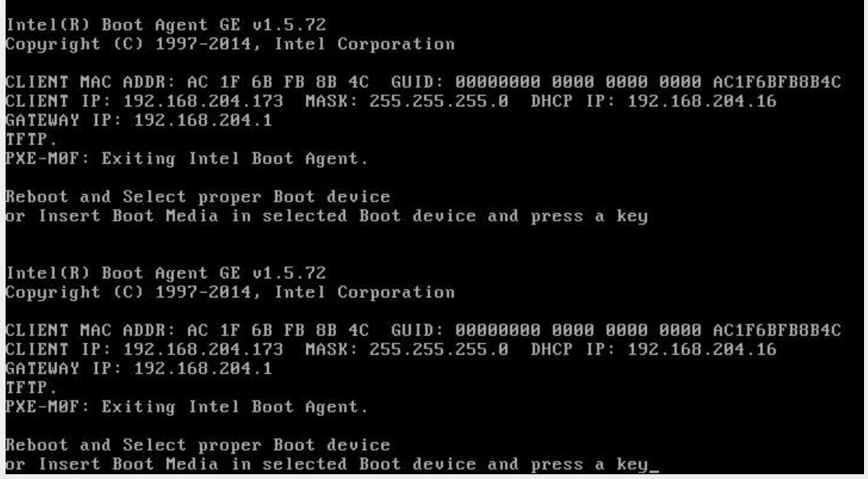Click the first Reboot and Select proper Boot device text
Image resolution: width=868 pixels, height=479 pixels.
tap(198, 197)
